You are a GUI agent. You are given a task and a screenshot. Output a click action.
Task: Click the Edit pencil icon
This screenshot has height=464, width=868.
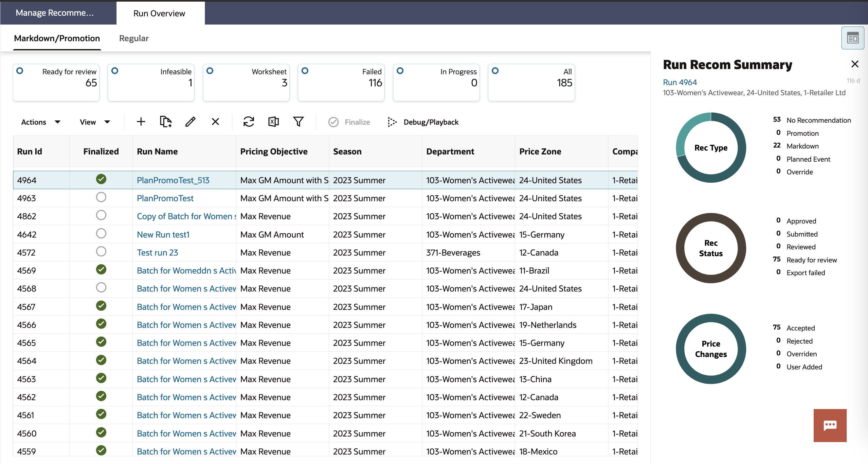[x=190, y=122]
